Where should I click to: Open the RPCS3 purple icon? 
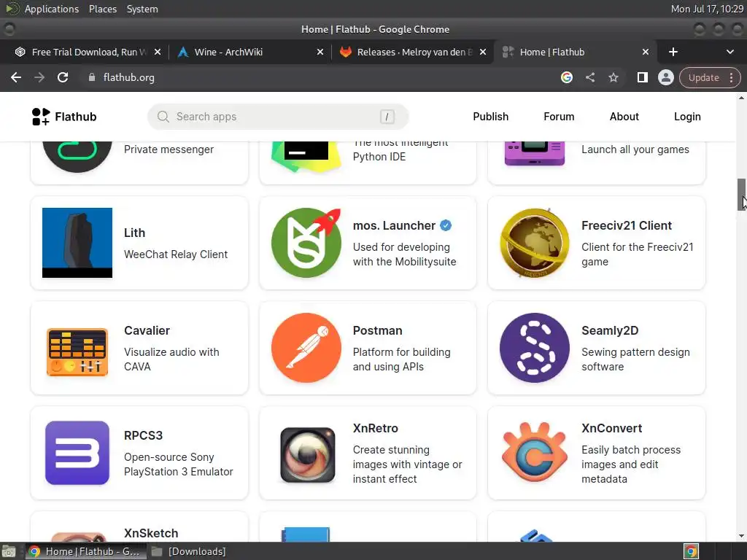(77, 453)
